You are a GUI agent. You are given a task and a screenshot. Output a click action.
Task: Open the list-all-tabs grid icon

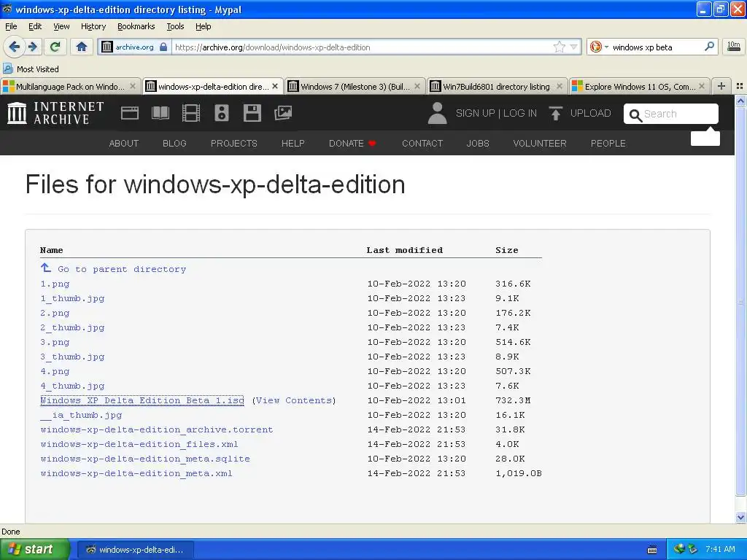click(740, 86)
